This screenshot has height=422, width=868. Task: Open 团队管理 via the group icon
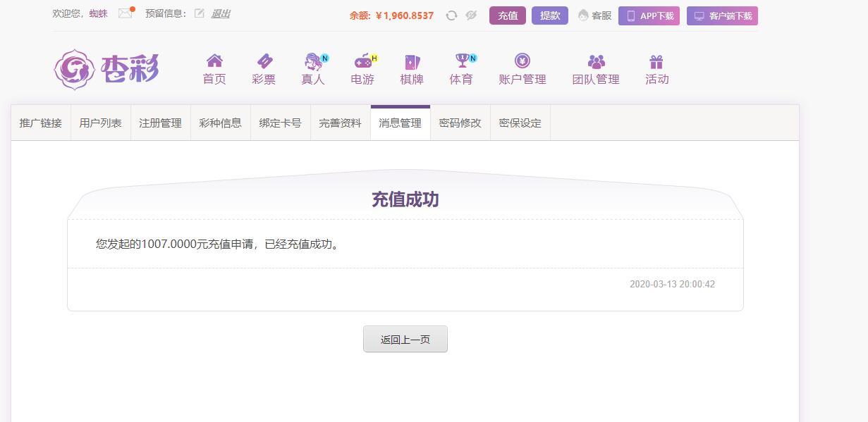[596, 61]
